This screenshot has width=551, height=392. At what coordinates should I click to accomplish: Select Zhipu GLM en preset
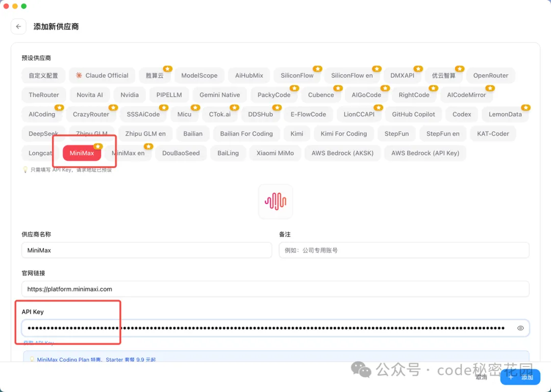pyautogui.click(x=145, y=134)
